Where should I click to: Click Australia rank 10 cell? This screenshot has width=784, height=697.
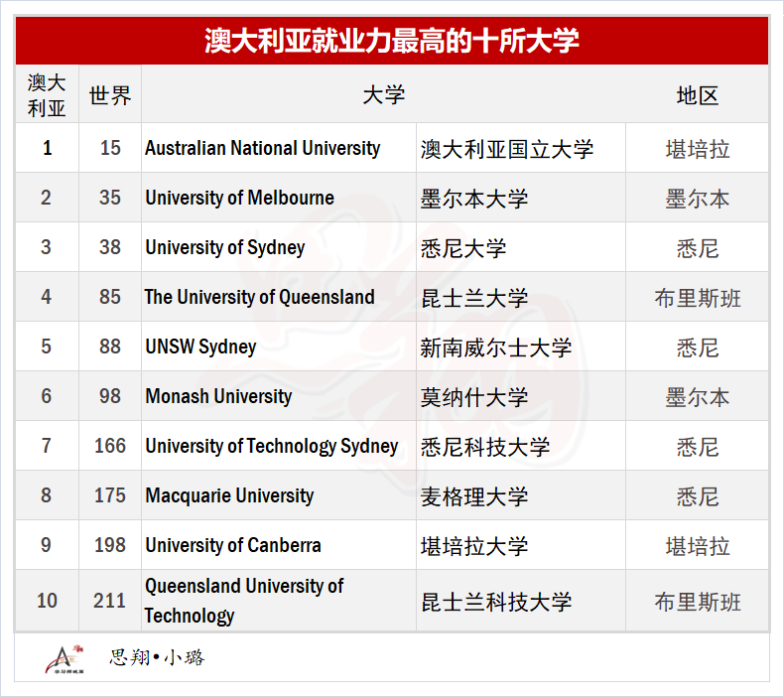[x=47, y=601]
